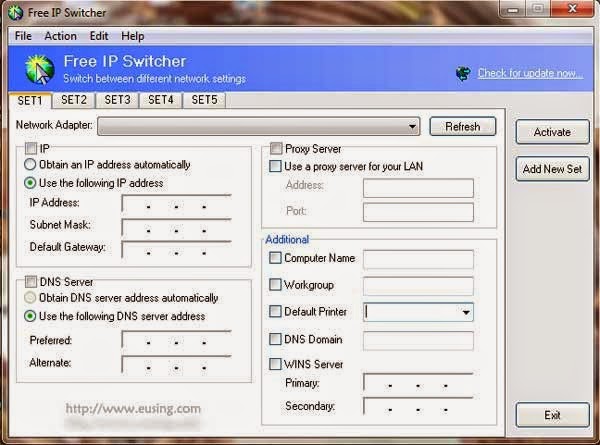Click the WINS Primary input field
Image resolution: width=600 pixels, height=445 pixels.
(x=418, y=382)
